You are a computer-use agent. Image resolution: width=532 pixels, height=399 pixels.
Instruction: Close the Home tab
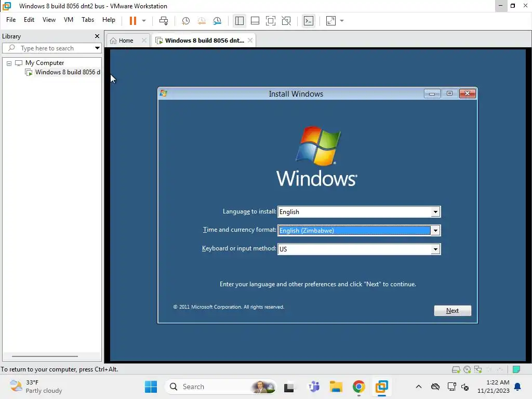(144, 40)
